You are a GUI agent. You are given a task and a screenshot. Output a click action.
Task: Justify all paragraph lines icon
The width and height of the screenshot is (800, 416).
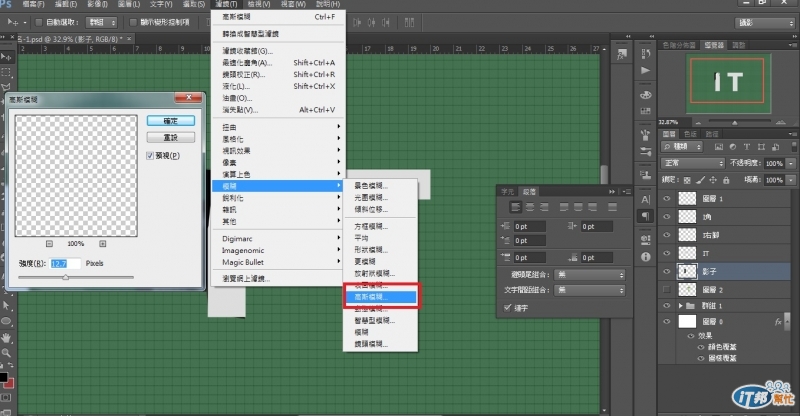coord(612,207)
